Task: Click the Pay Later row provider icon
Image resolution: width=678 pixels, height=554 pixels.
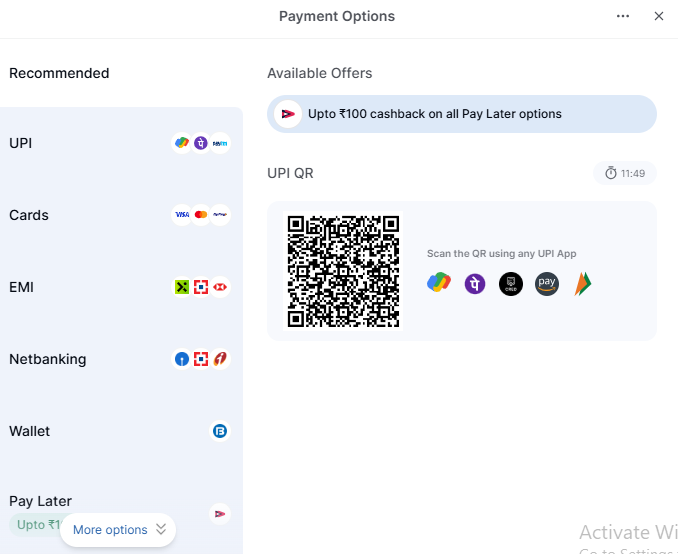Action: coord(220,514)
